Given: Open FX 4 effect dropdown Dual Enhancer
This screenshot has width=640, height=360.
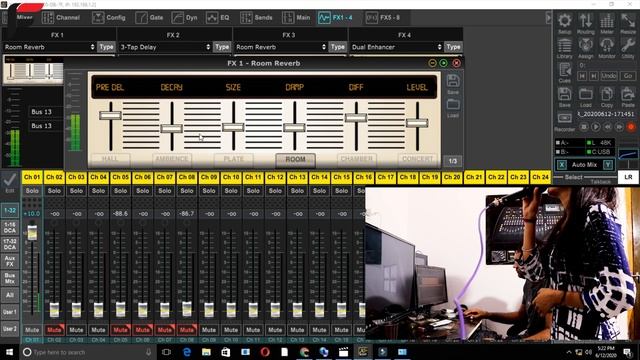Looking at the screenshot, I should (x=396, y=47).
